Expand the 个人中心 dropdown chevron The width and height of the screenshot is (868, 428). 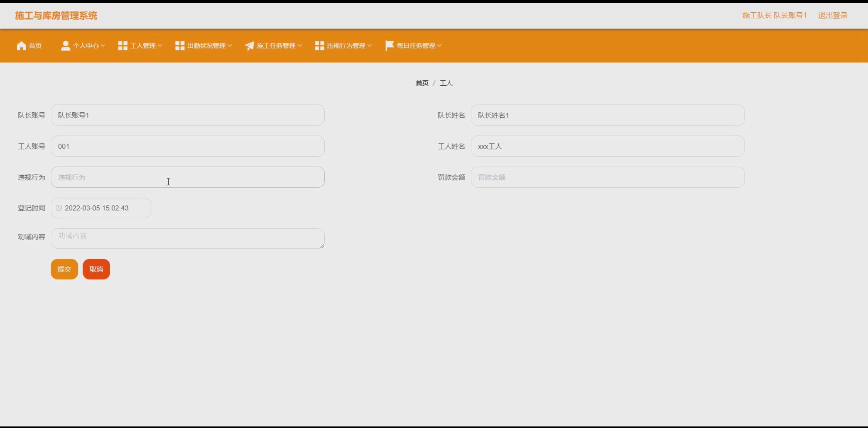[x=103, y=46]
